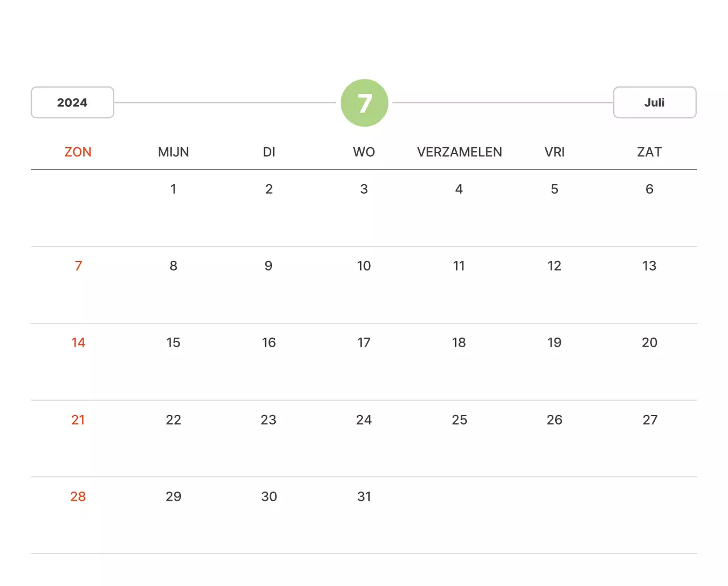This screenshot has width=728, height=586.
Task: Click date 27 in last column
Action: tap(650, 420)
